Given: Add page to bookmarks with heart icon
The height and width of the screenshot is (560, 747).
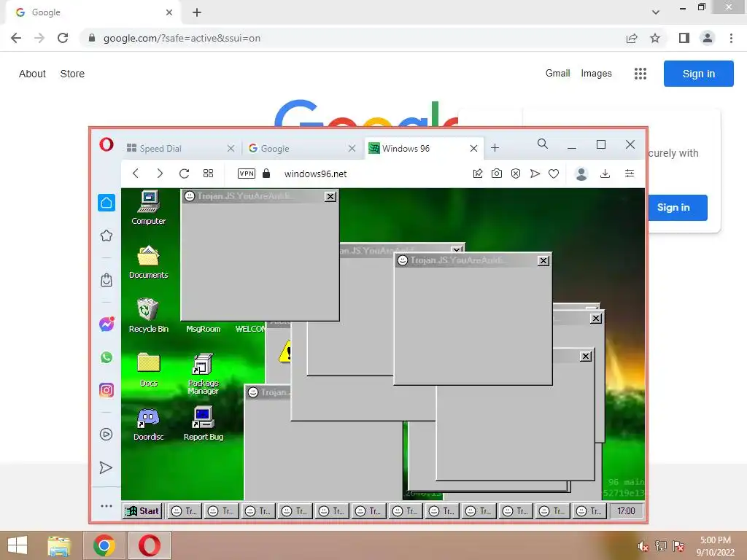Looking at the screenshot, I should [554, 174].
